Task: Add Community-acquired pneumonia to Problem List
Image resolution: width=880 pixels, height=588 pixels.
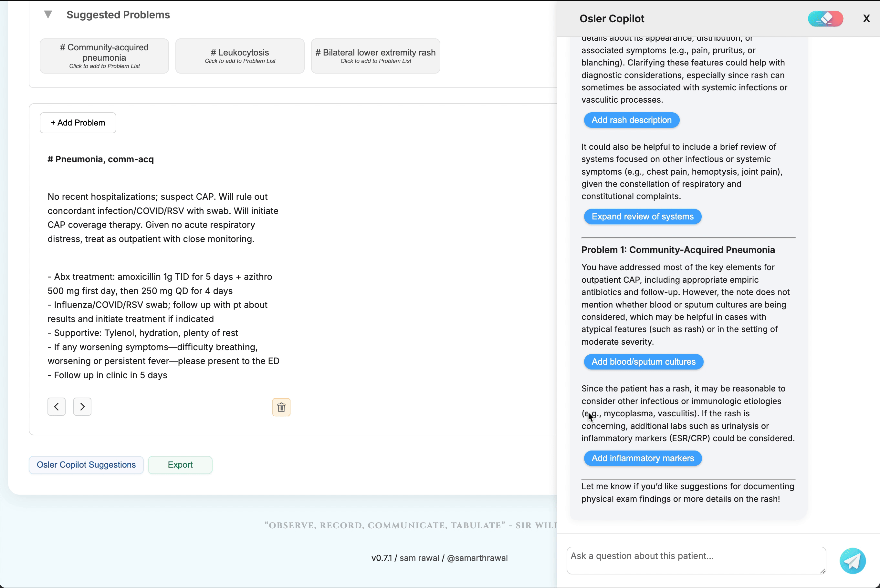Action: pyautogui.click(x=104, y=56)
